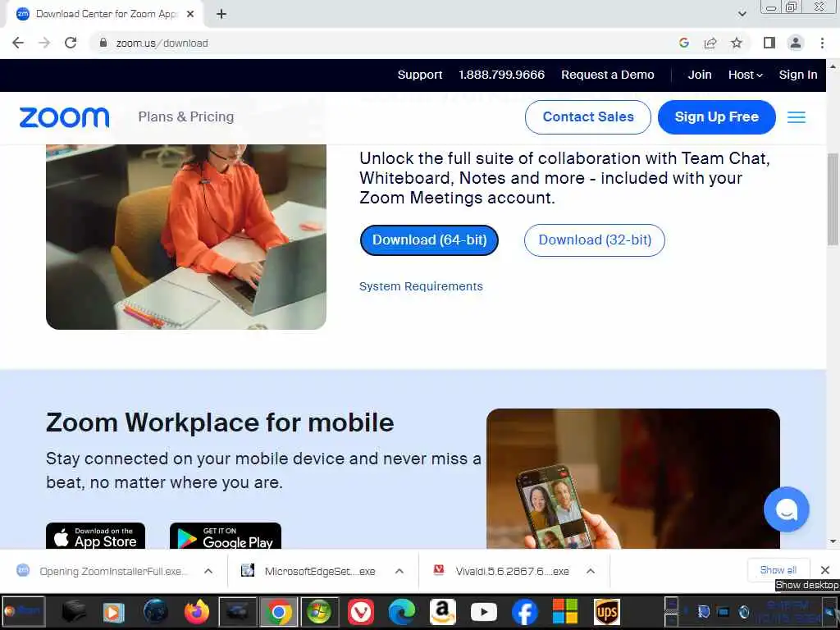Click the Zoom logo
Screen dimensions: 840x630
64,117
